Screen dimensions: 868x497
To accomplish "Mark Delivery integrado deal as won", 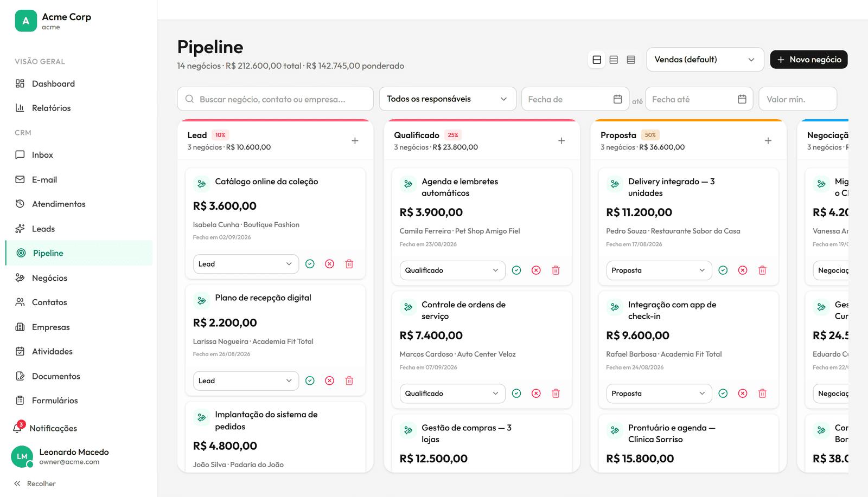I will point(723,270).
